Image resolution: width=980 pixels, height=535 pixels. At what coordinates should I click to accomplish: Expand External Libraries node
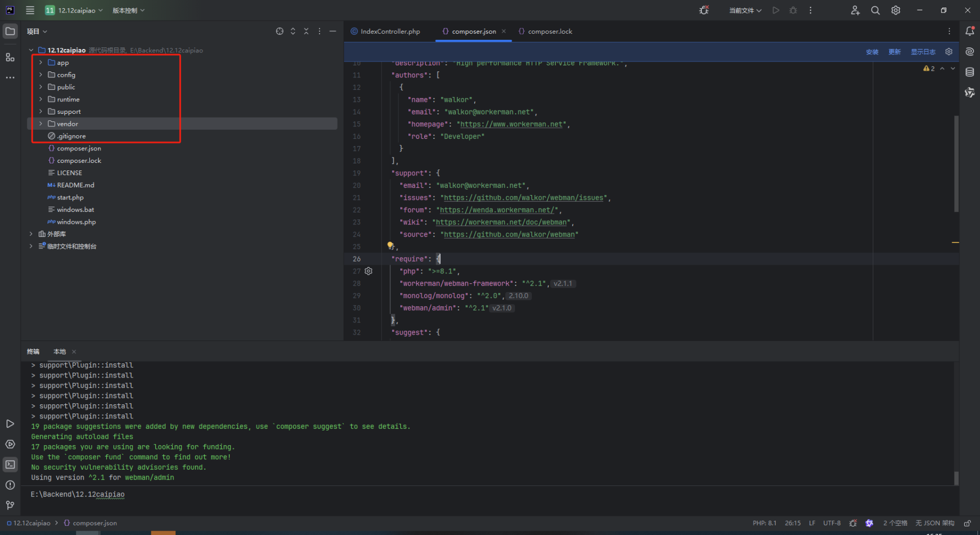[x=31, y=234]
